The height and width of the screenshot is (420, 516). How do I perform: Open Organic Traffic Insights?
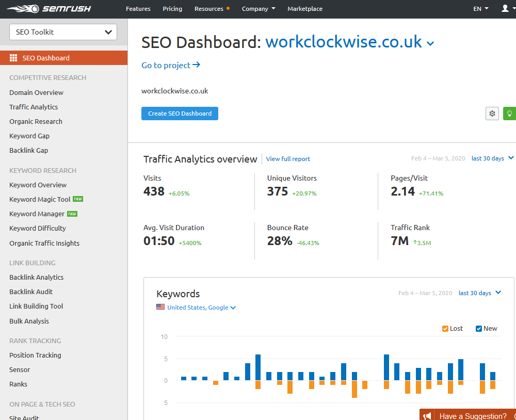point(44,243)
